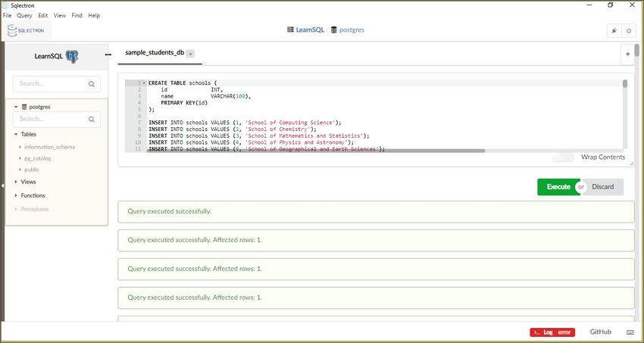Open the Query menu
This screenshot has width=644, height=343.
point(25,16)
